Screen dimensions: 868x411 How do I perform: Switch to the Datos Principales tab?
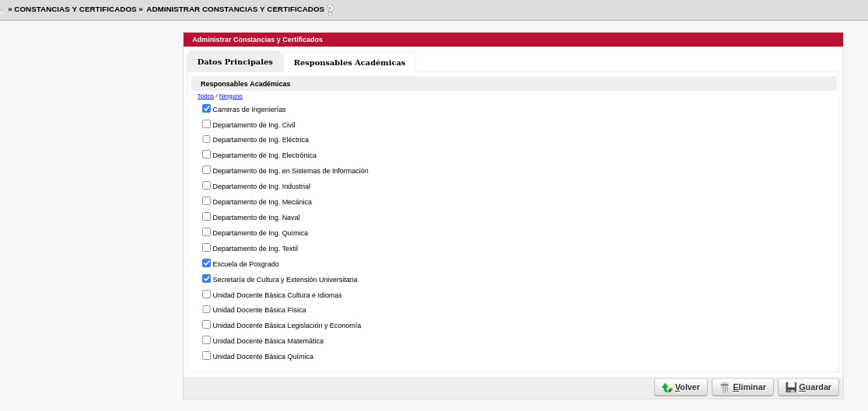235,62
